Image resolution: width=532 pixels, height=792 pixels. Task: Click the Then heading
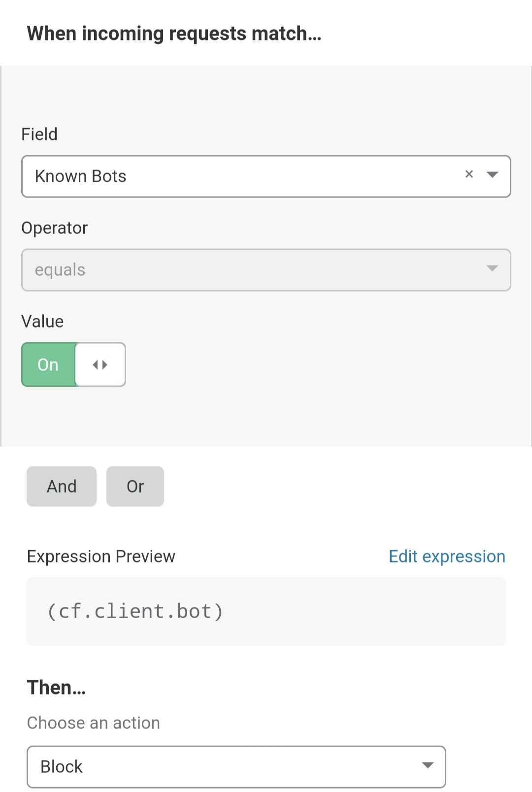click(56, 687)
